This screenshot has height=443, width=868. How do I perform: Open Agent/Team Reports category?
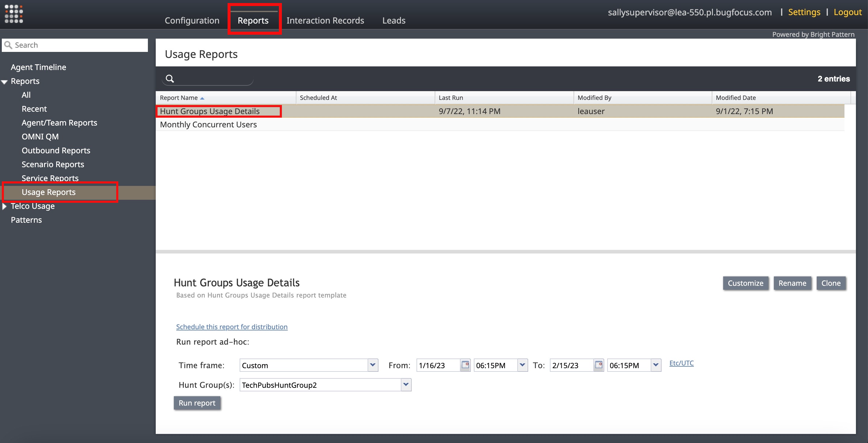59,123
